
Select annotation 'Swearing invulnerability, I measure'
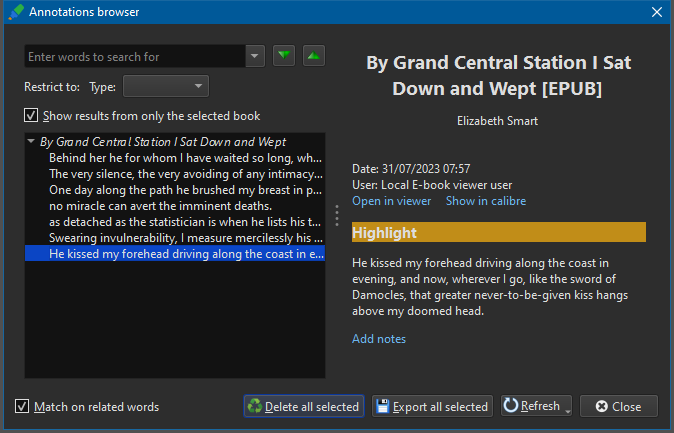(x=184, y=238)
